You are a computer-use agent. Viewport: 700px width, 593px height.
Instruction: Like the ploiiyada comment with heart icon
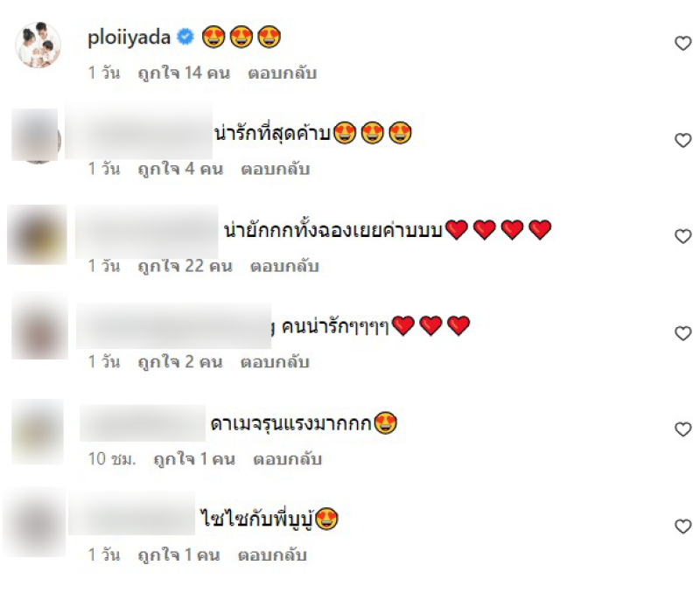click(682, 43)
